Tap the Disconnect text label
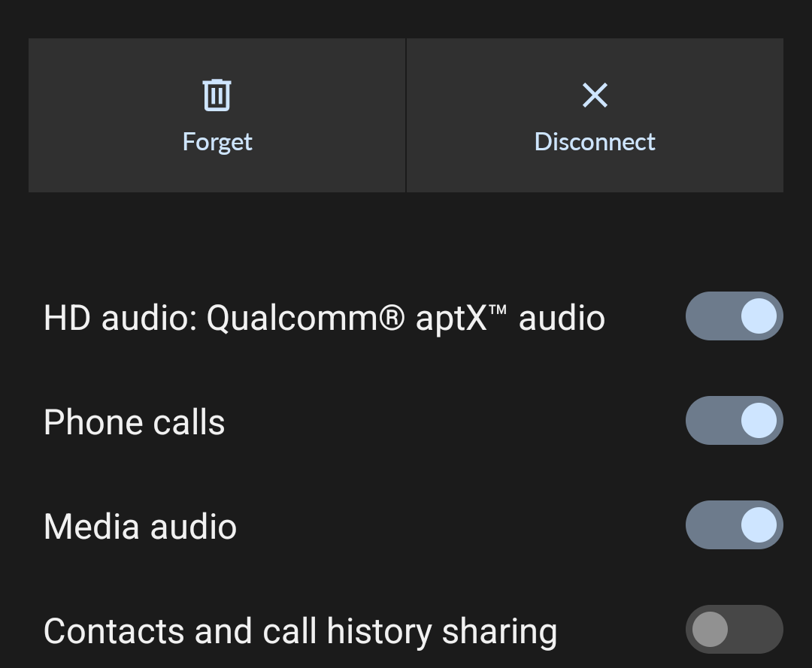 pyautogui.click(x=595, y=142)
